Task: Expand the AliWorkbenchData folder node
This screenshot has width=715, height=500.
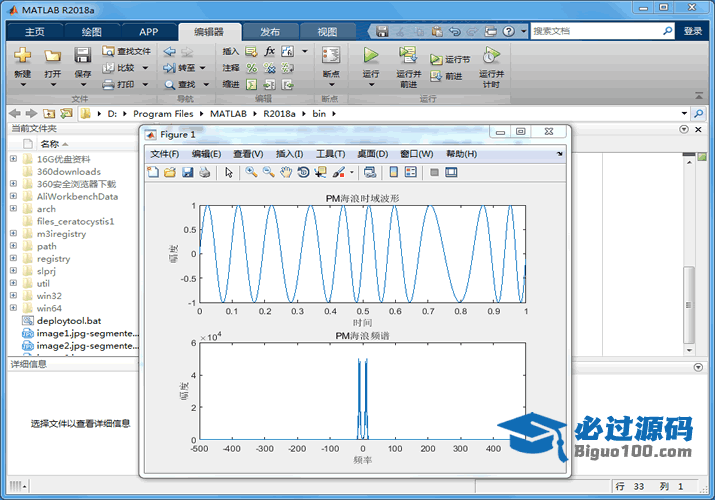Action: pos(14,196)
